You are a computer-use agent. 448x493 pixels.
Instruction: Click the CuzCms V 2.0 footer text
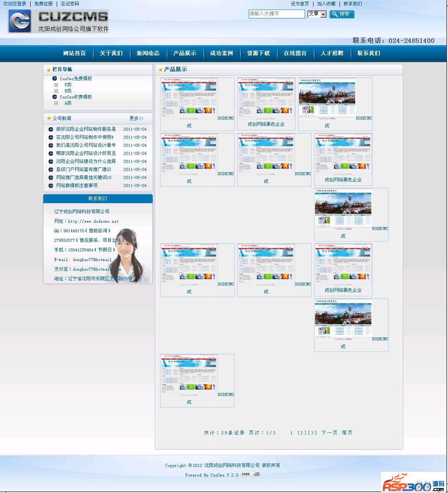(224, 475)
